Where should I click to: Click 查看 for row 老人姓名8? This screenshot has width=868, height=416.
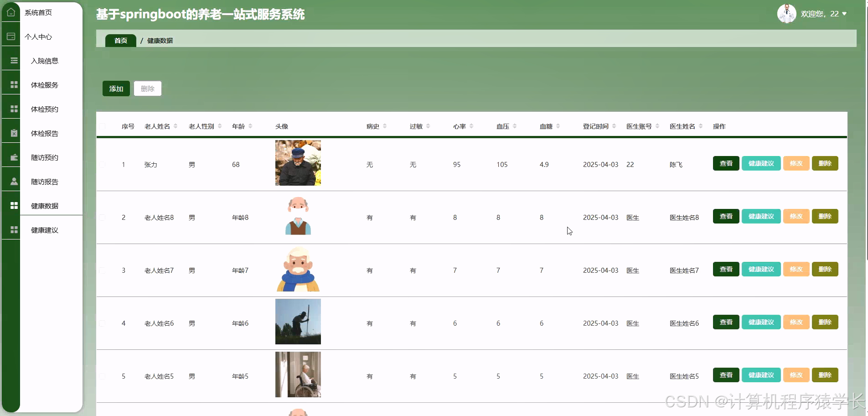click(726, 216)
